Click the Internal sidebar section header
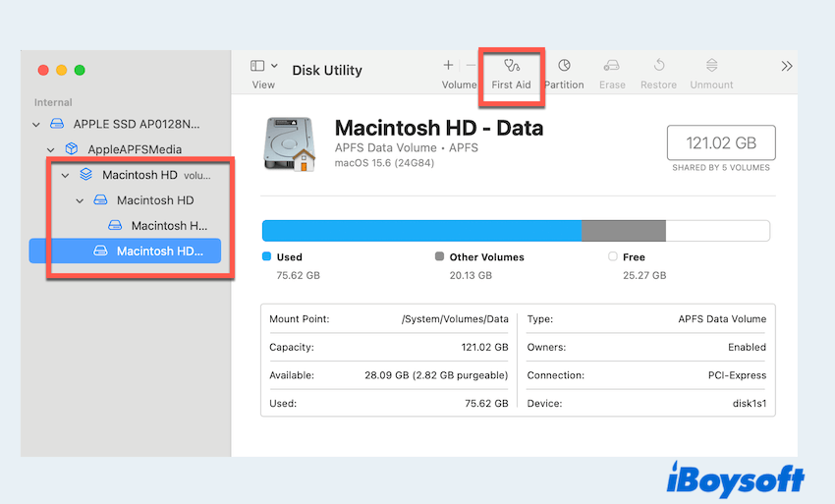 [53, 102]
